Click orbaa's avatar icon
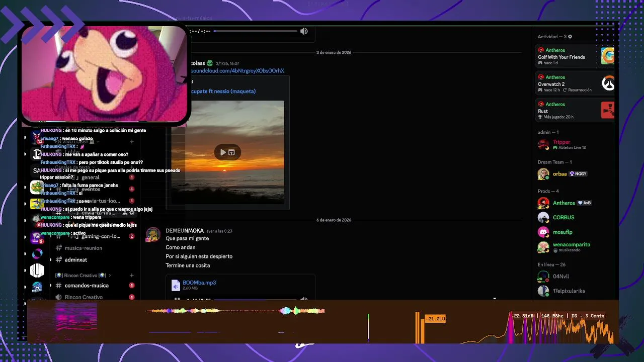 coord(543,174)
